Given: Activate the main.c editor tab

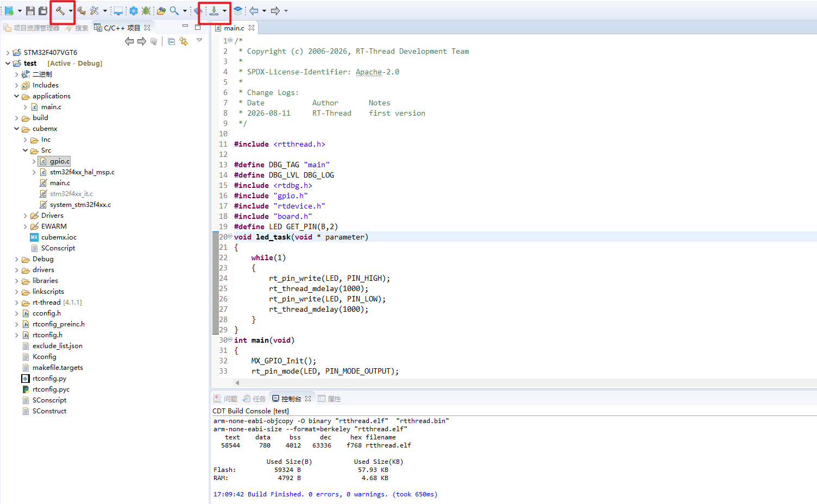Looking at the screenshot, I should click(234, 28).
